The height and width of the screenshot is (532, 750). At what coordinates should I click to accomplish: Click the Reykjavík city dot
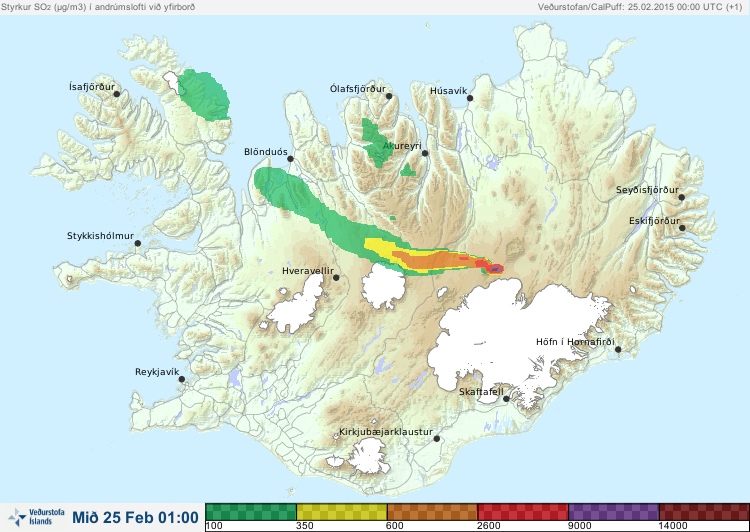click(182, 379)
